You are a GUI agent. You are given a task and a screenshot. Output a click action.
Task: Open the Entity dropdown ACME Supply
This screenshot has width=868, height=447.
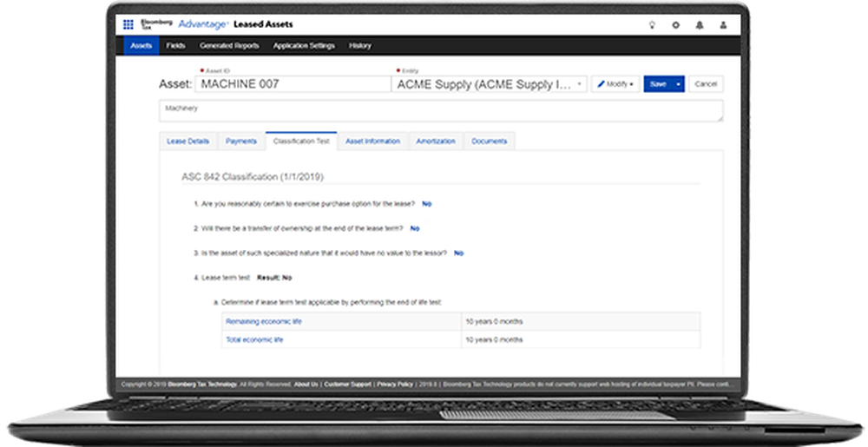[x=490, y=84]
